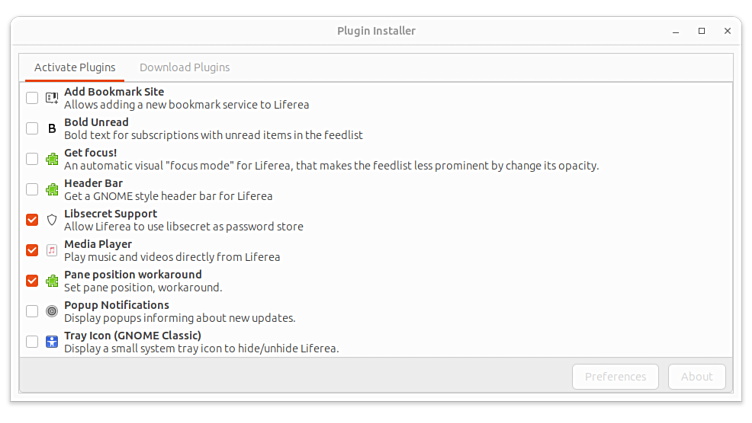
Task: Maximize the Plugin Installer window
Action: click(x=701, y=31)
